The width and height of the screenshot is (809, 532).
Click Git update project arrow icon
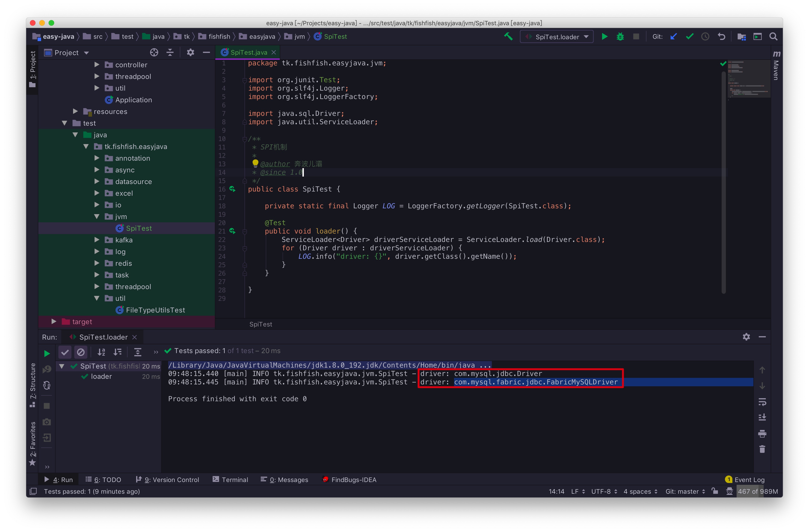point(673,37)
